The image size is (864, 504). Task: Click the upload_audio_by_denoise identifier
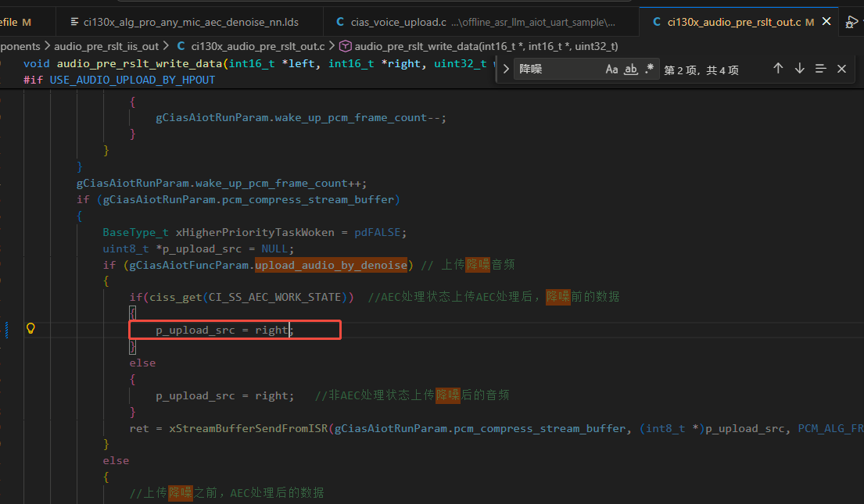[x=331, y=265]
